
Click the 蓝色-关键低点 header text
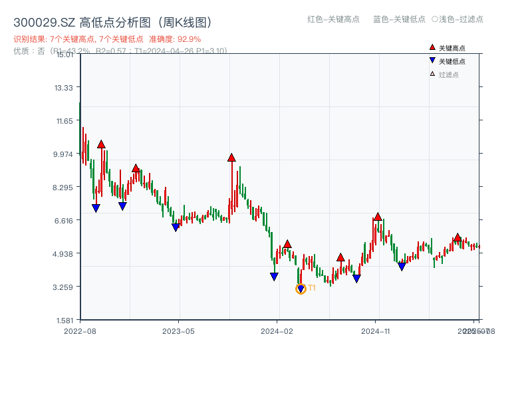click(x=399, y=19)
